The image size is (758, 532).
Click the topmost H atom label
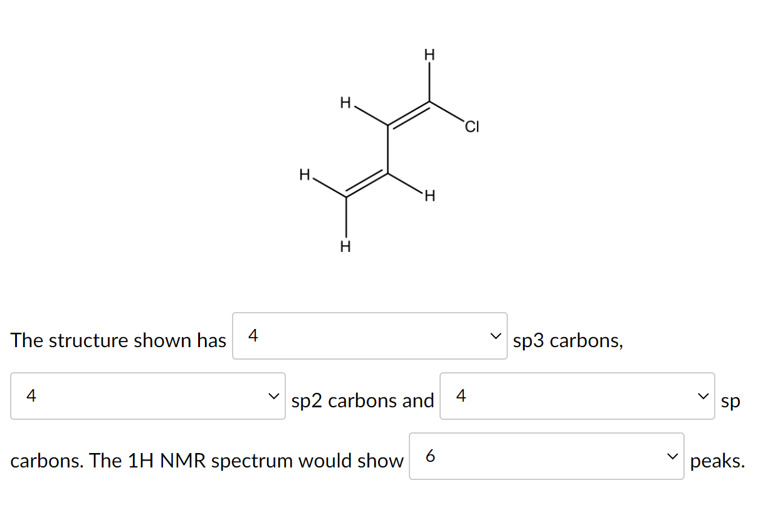429,55
